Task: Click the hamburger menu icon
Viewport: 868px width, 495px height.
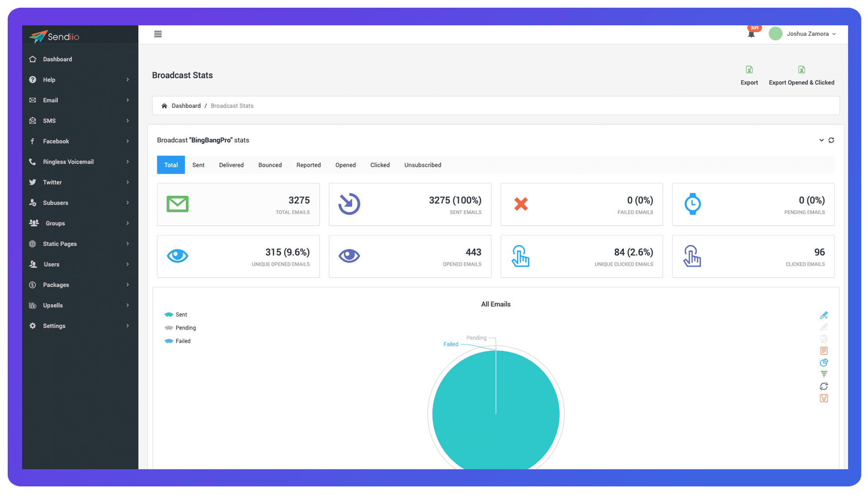Action: coord(158,34)
